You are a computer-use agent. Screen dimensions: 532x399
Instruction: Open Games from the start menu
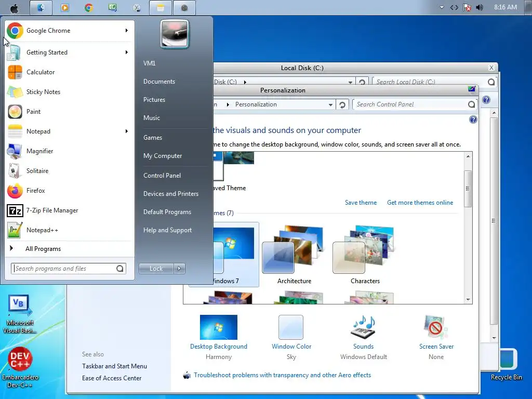tap(153, 137)
